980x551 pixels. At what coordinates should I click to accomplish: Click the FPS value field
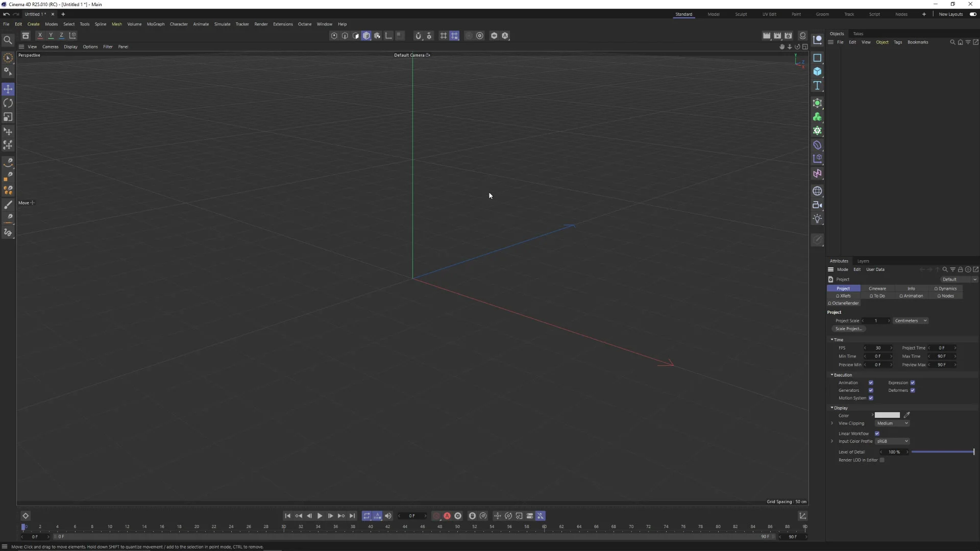[878, 348]
